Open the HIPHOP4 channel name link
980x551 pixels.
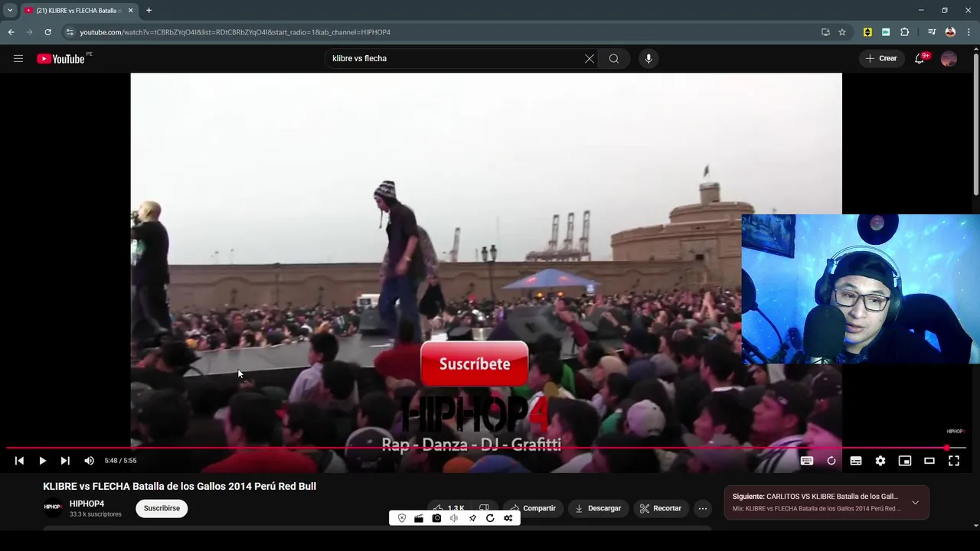87,504
